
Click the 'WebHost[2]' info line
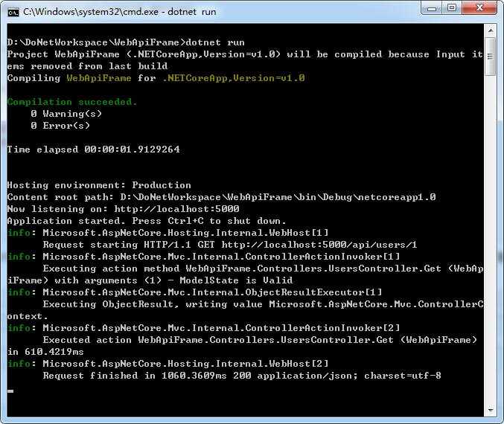168,364
